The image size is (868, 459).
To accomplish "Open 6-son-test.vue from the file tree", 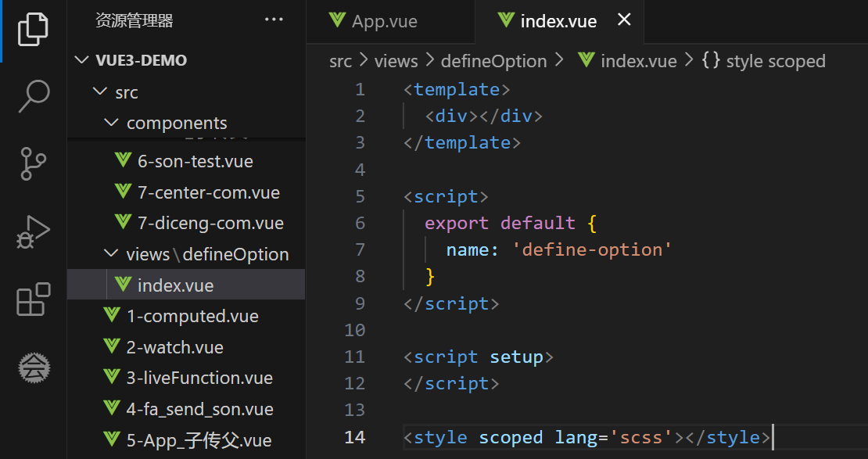I will tap(195, 161).
